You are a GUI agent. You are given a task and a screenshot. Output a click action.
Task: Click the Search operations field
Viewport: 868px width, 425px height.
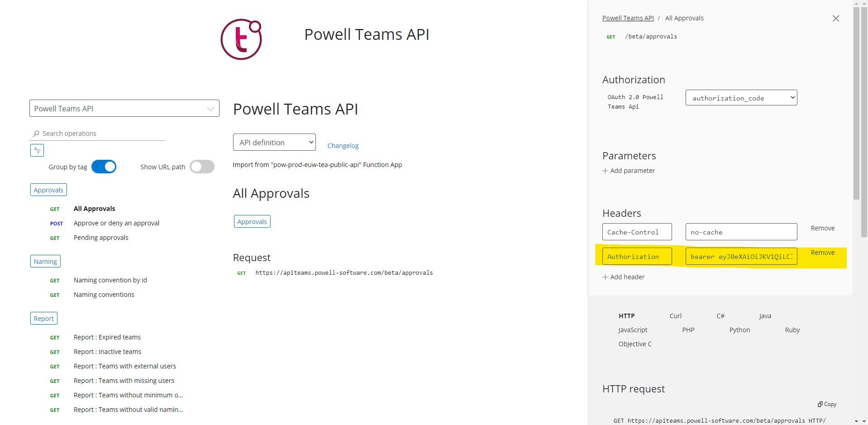tap(97, 134)
